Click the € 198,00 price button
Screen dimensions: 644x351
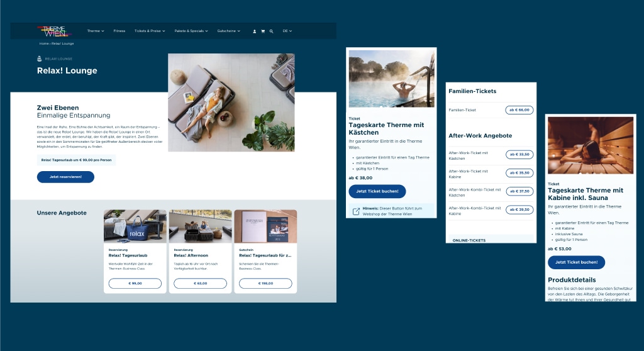[x=266, y=283]
